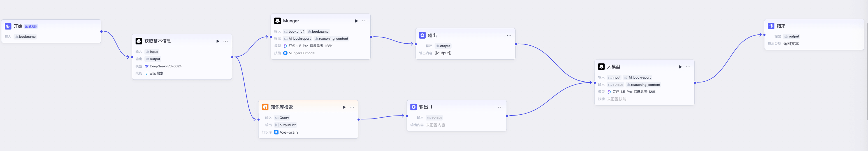868x151 pixels.
Task: Run the 大模型 node
Action: (x=680, y=67)
